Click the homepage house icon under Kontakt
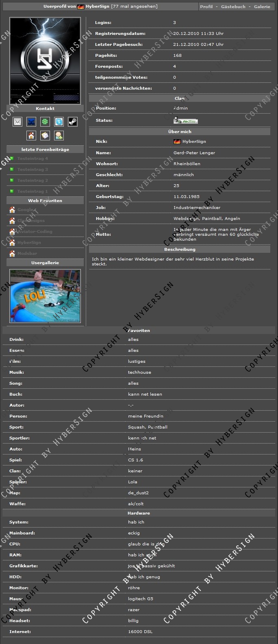 tap(31, 135)
